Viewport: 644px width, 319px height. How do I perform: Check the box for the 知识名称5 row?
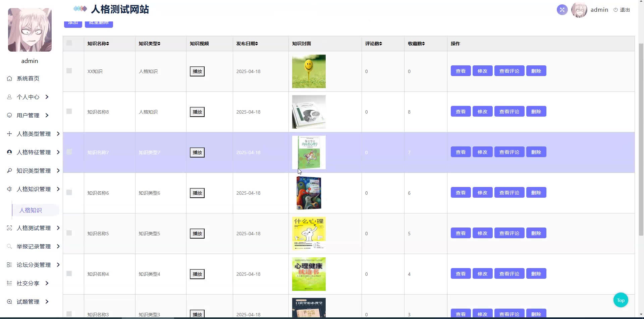point(69,233)
